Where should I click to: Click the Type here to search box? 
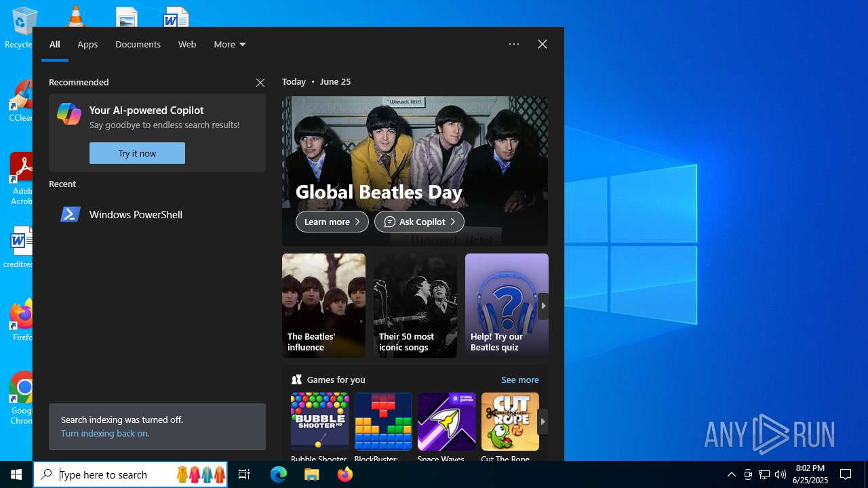tap(132, 474)
